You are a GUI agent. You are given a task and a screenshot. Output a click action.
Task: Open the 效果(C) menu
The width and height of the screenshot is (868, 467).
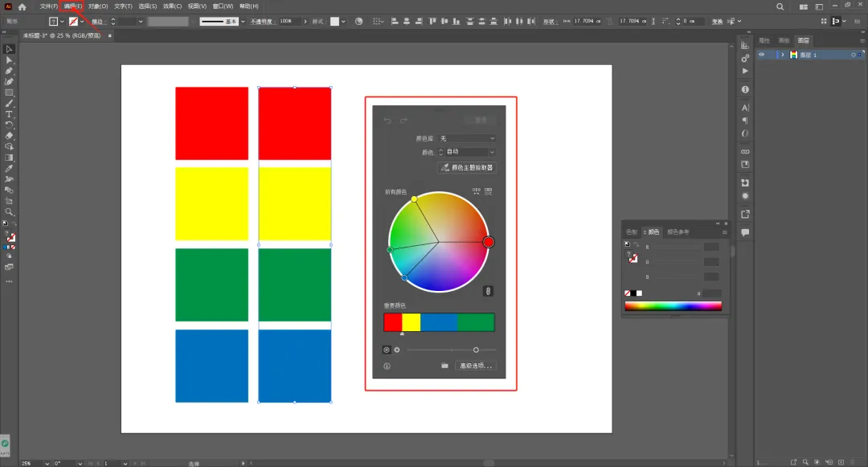pos(172,6)
